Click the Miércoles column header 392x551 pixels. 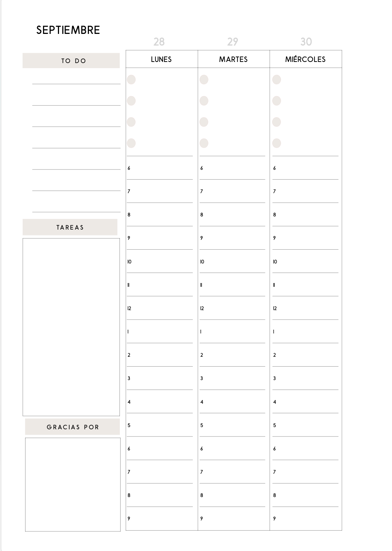305,59
